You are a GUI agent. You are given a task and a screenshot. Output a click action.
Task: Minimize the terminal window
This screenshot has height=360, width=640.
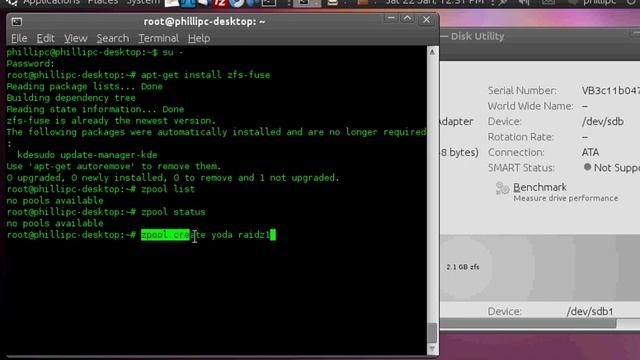pos(391,19)
